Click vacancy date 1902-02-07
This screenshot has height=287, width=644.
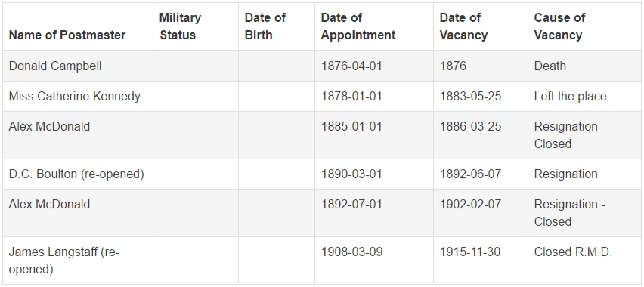point(471,204)
